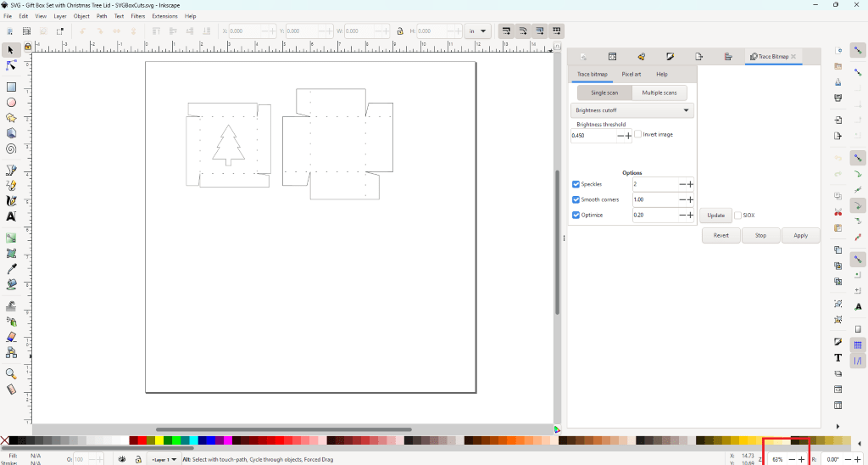Uncheck the Speckles option
This screenshot has width=868, height=465.
(576, 184)
